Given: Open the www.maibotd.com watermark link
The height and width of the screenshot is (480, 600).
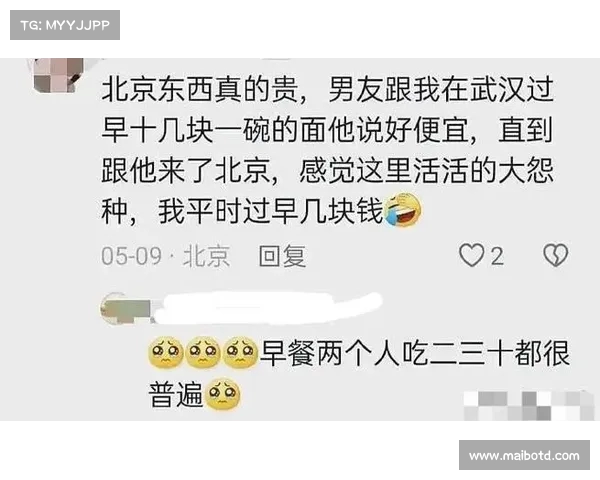Looking at the screenshot, I should tap(524, 455).
